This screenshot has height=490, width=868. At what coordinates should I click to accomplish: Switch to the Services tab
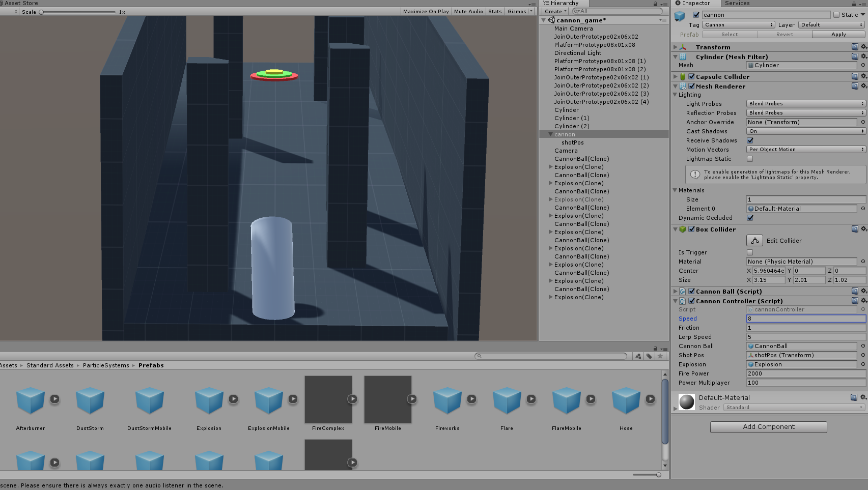pyautogui.click(x=737, y=4)
